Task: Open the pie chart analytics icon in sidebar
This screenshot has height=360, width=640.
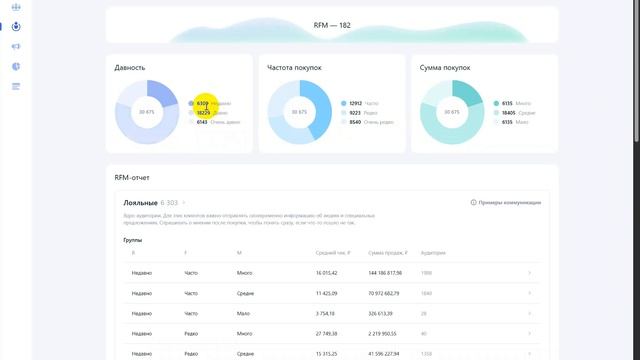Action: click(16, 67)
